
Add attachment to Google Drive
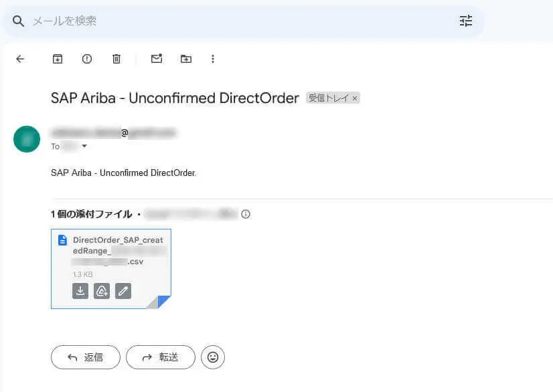point(102,291)
